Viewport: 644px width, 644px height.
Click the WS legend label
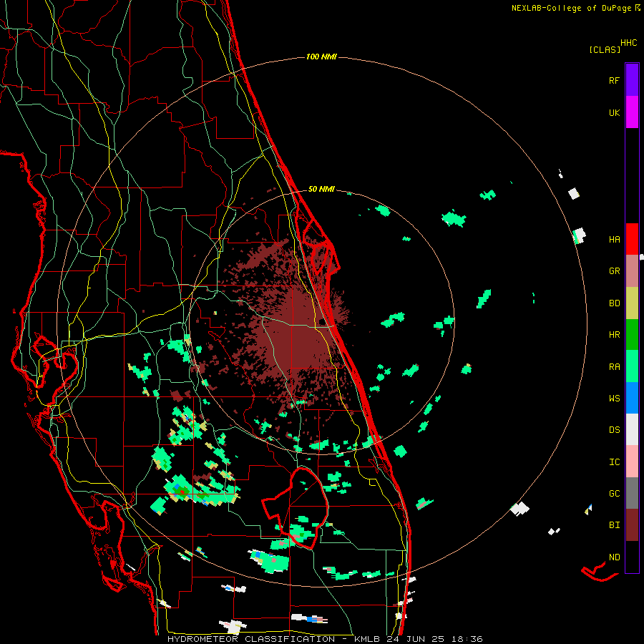click(x=614, y=399)
